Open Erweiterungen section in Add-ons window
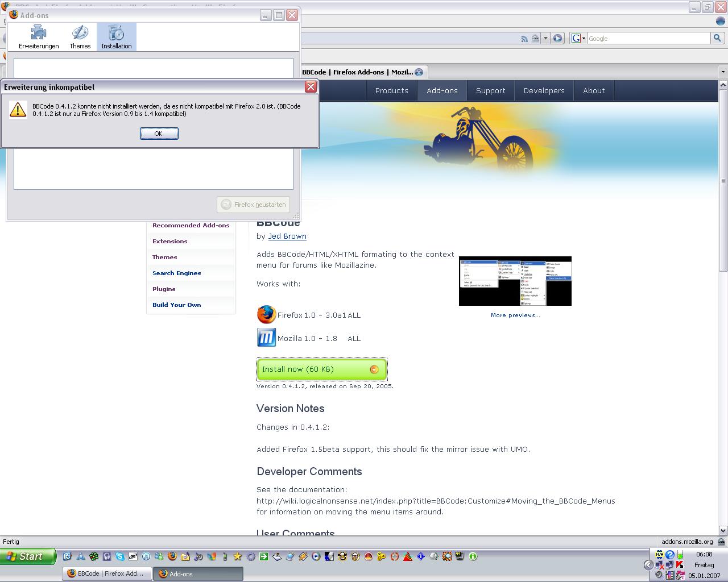 pos(39,37)
